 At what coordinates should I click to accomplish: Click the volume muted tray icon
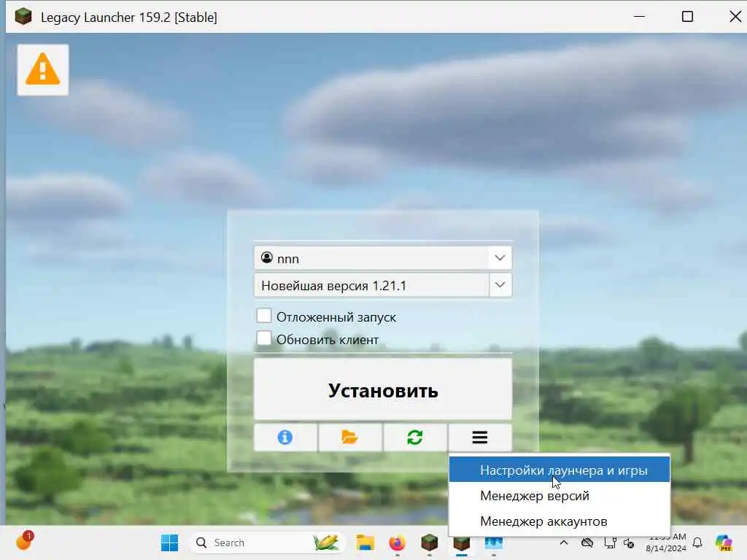click(x=629, y=542)
